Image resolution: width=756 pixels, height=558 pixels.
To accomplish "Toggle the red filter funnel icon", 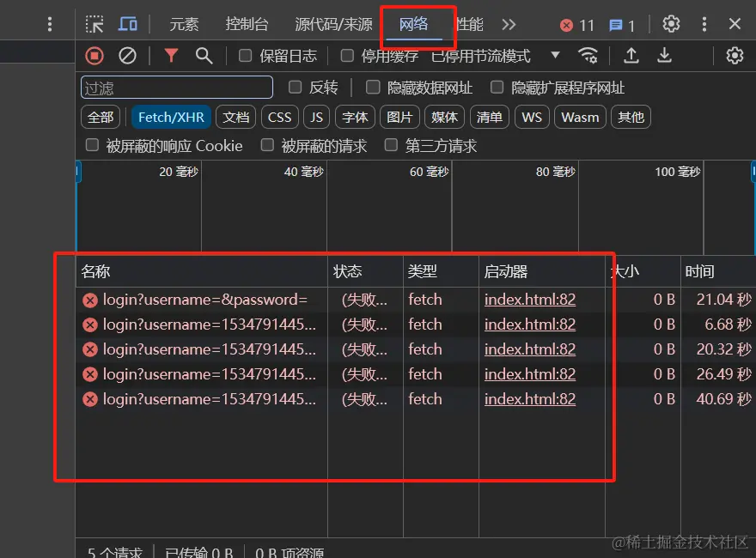I will coord(171,56).
